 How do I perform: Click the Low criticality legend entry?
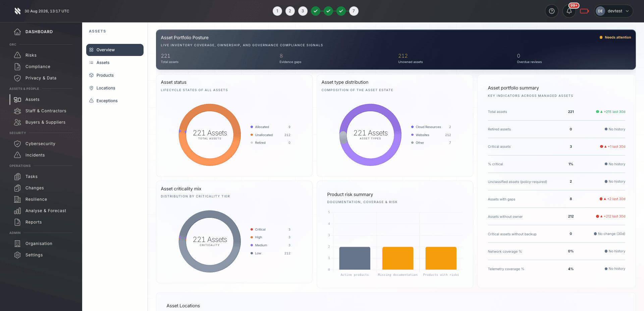pyautogui.click(x=270, y=253)
